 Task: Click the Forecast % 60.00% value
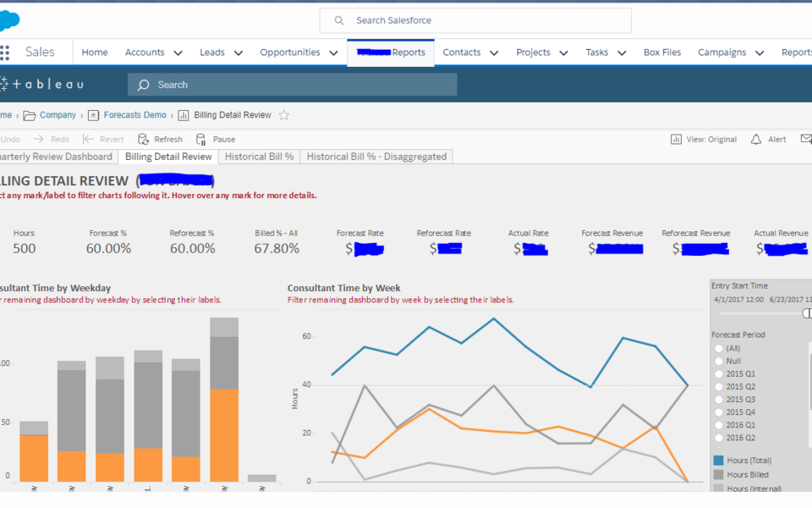(x=108, y=249)
